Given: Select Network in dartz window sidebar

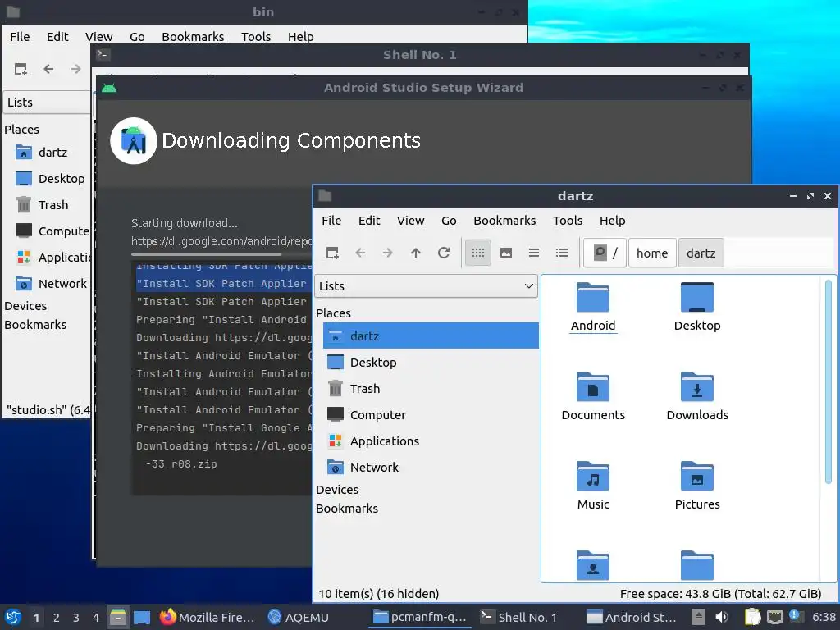Looking at the screenshot, I should tap(431, 467).
